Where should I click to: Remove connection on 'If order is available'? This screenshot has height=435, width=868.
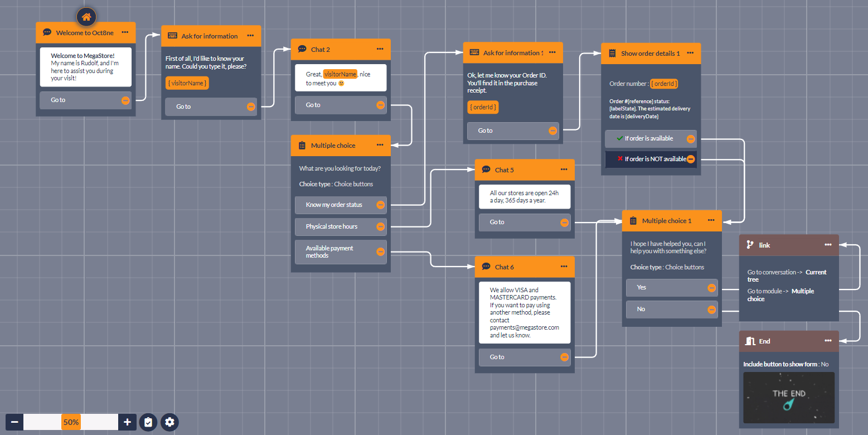tap(691, 139)
